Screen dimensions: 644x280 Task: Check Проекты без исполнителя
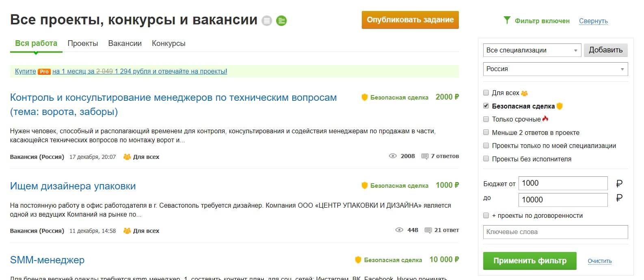point(486,158)
